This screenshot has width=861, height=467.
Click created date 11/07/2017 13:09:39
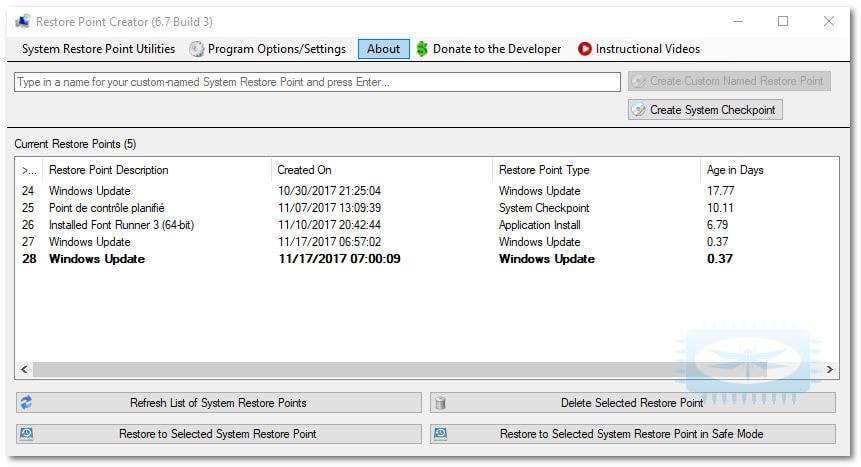click(329, 208)
